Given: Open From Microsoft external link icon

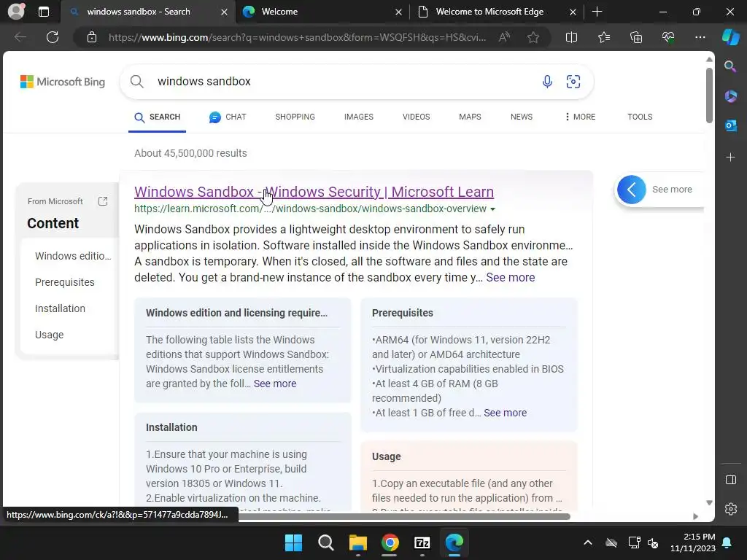Looking at the screenshot, I should (102, 201).
